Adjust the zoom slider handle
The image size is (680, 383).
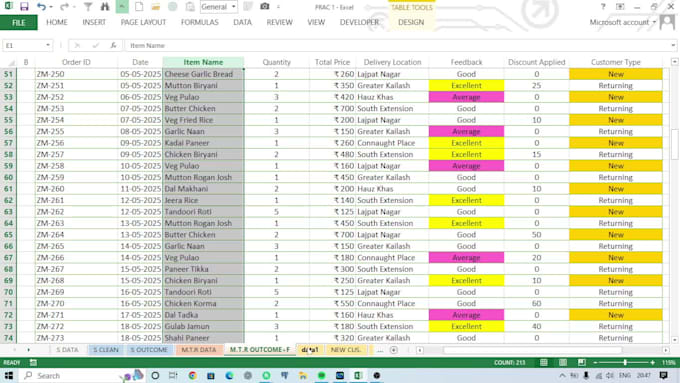click(625, 362)
